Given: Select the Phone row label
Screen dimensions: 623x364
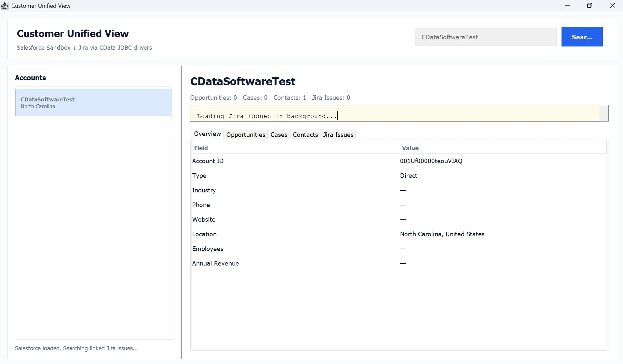Looking at the screenshot, I should pyautogui.click(x=201, y=205).
